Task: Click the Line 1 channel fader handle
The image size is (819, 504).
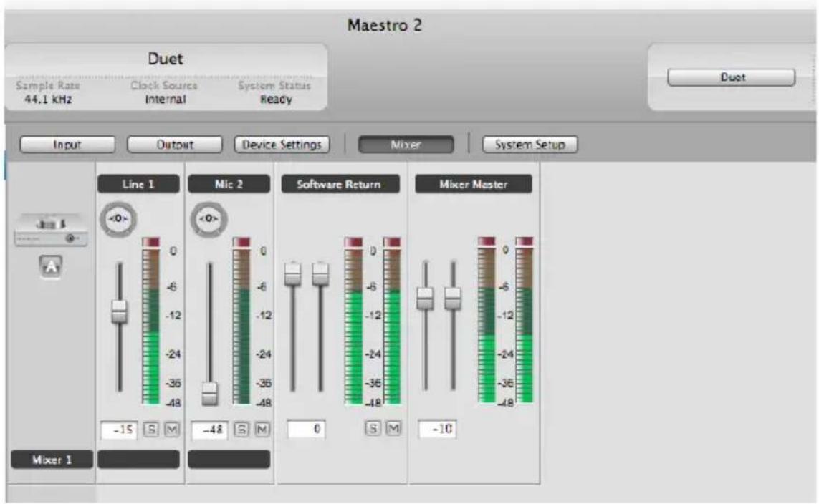Action: [120, 311]
